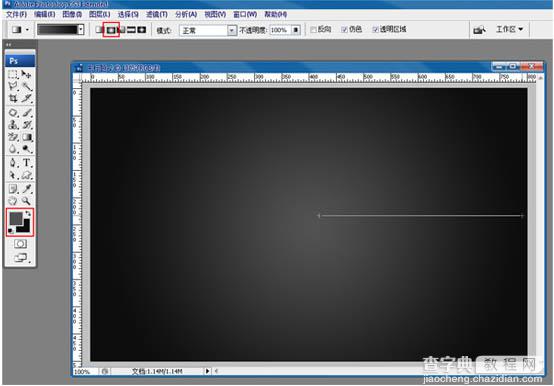Select the Rectangular Marquee tool
554x386 pixels.
tap(13, 75)
